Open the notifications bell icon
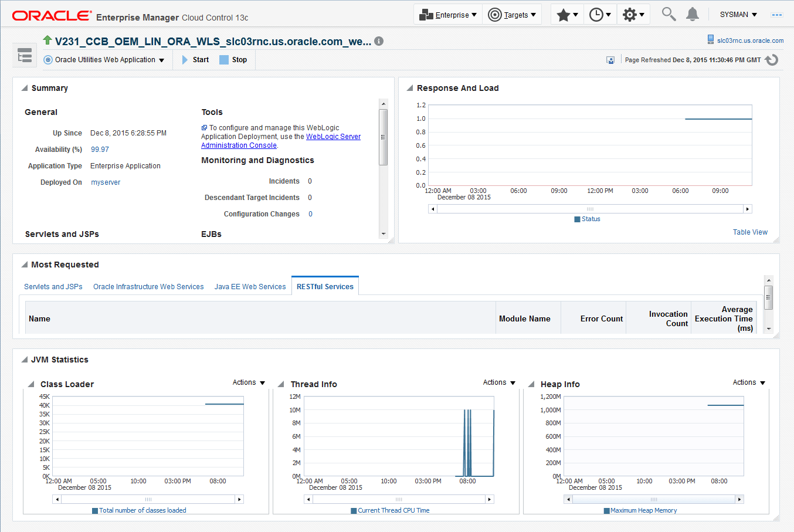Screen dimensions: 794x532 coord(693,13)
